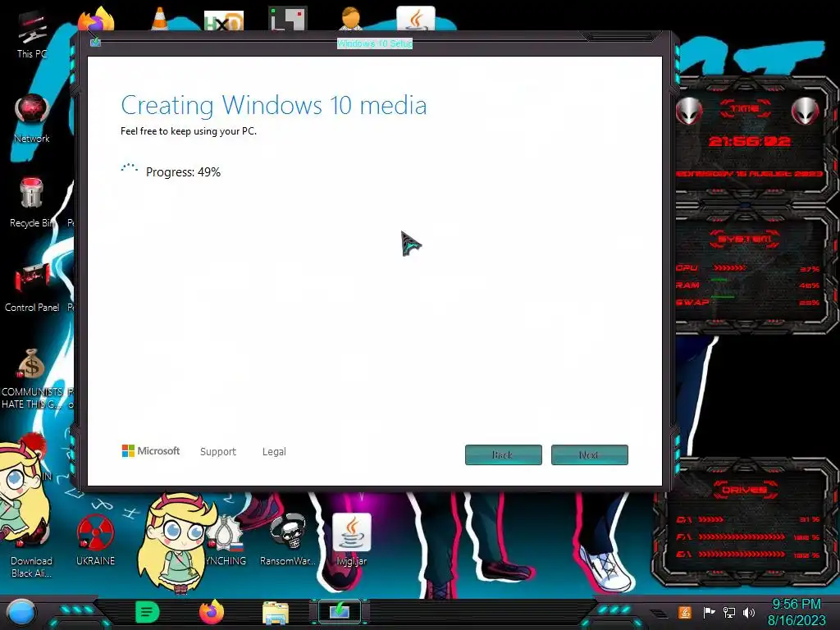Image resolution: width=840 pixels, height=630 pixels.
Task: Click the Microsoft logo in Setup
Action: (x=151, y=451)
